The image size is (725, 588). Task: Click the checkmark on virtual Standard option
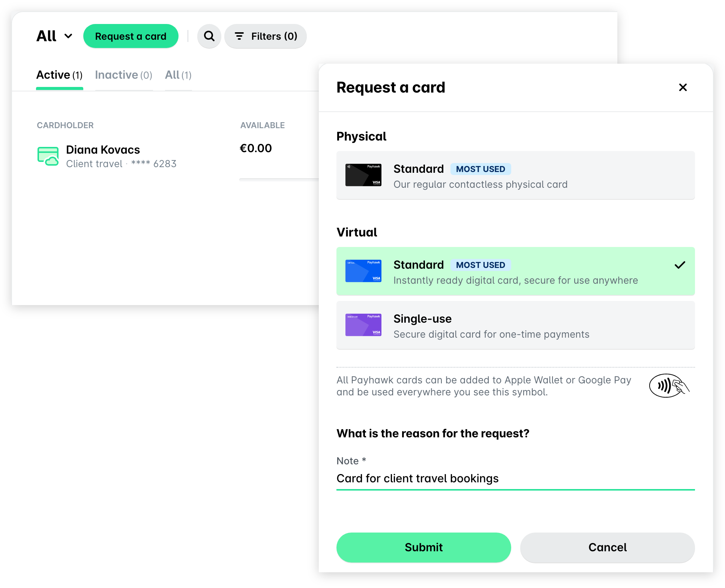point(680,265)
